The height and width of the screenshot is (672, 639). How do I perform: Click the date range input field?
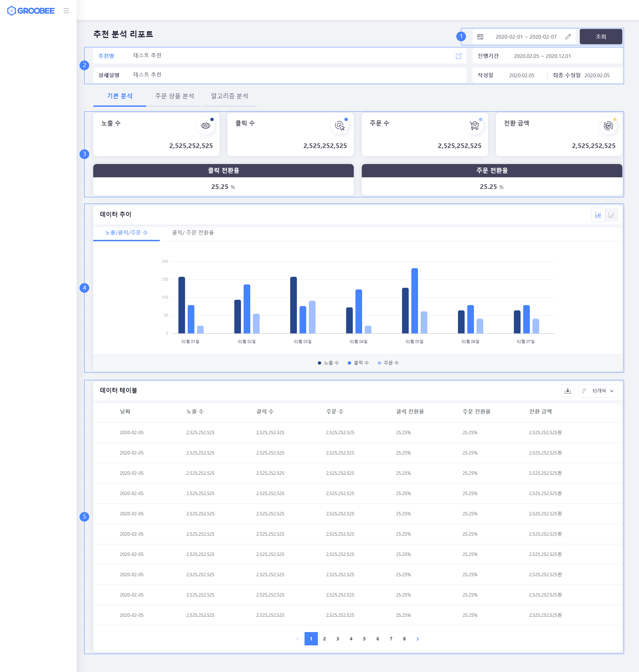[526, 37]
